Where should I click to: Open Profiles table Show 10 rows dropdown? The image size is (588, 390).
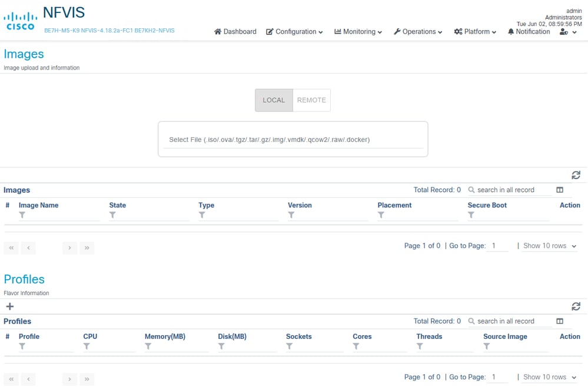(550, 377)
